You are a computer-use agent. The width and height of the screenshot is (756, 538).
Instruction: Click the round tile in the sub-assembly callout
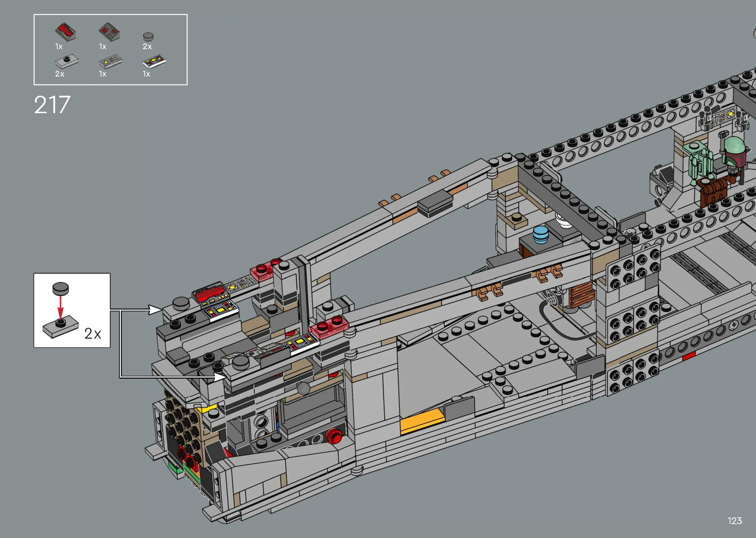pos(60,289)
